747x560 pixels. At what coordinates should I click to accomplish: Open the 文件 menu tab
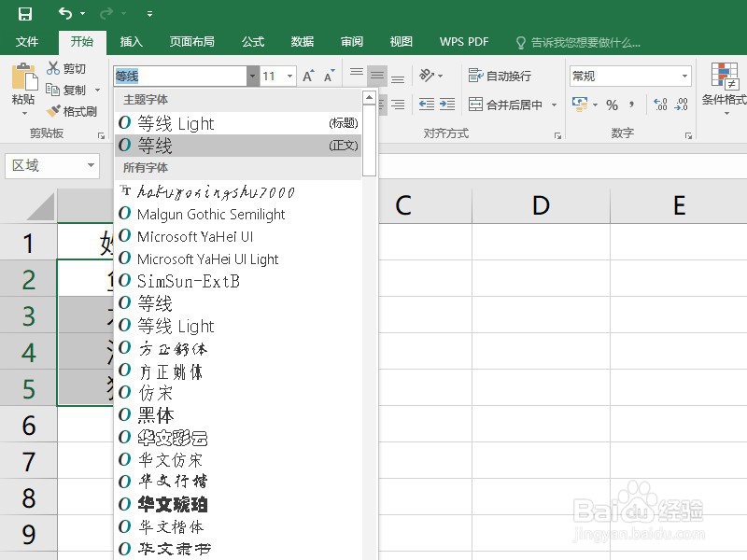(27, 42)
